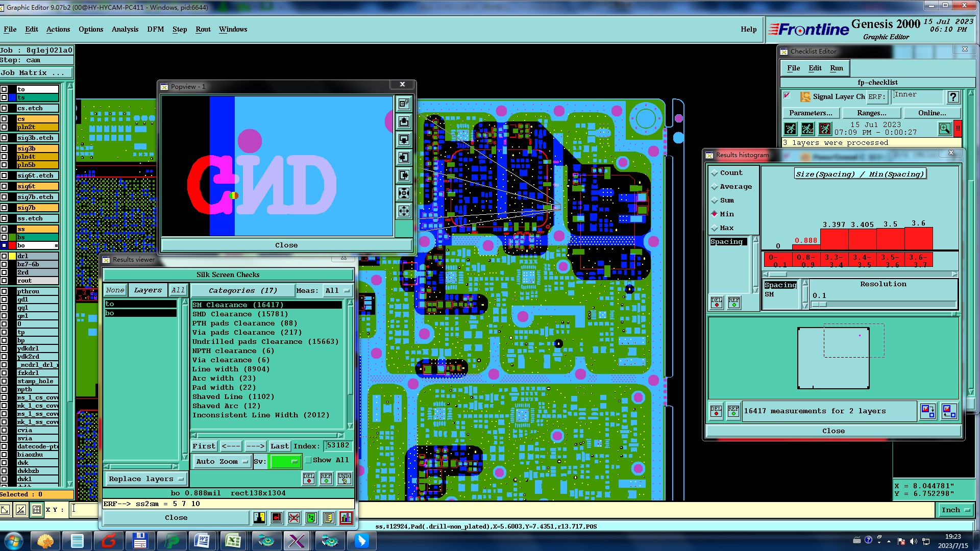Screen dimensions: 980x551
Task: Open the Meas: All dropdown
Action: click(337, 290)
